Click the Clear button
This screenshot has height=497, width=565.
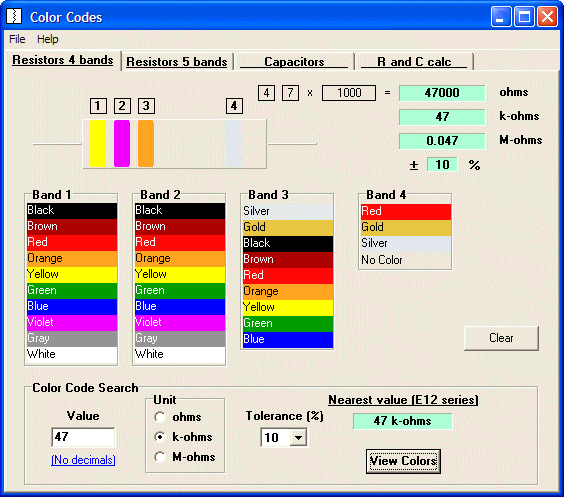coord(501,338)
